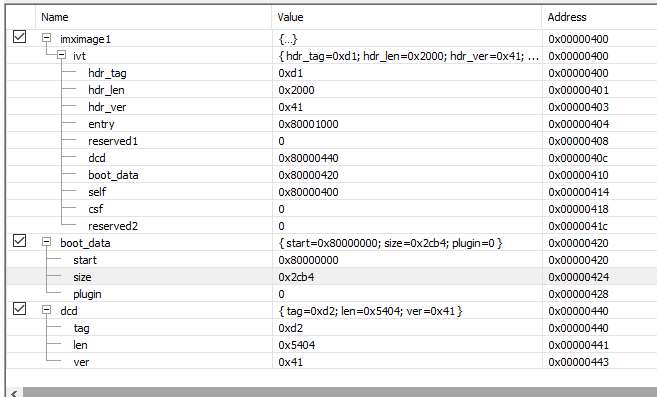Select the size field row
The height and width of the screenshot is (397, 657).
pyautogui.click(x=332, y=277)
